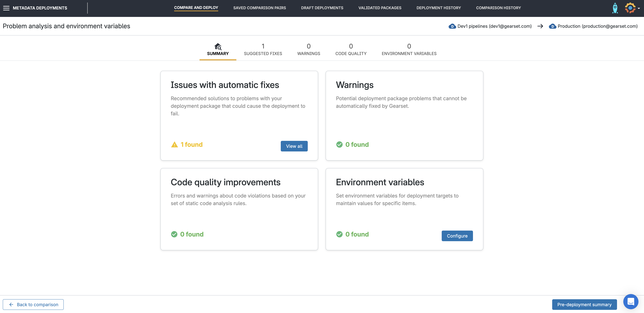Open Code Quality tab
Screen dimensions: 644x313
click(351, 50)
